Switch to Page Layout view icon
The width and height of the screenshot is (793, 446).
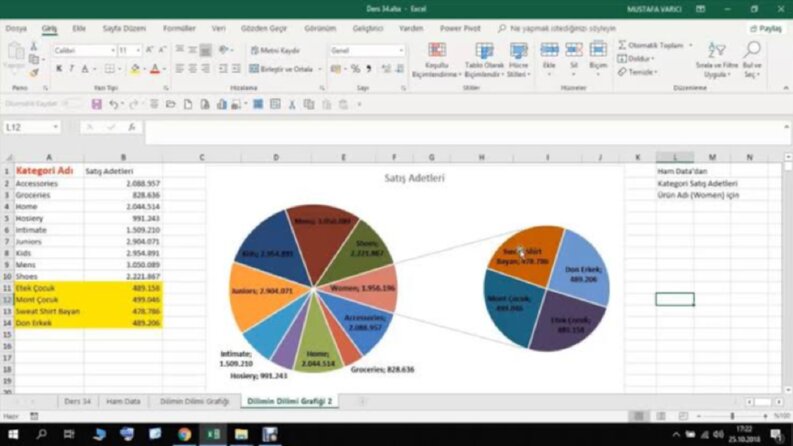coord(660,416)
